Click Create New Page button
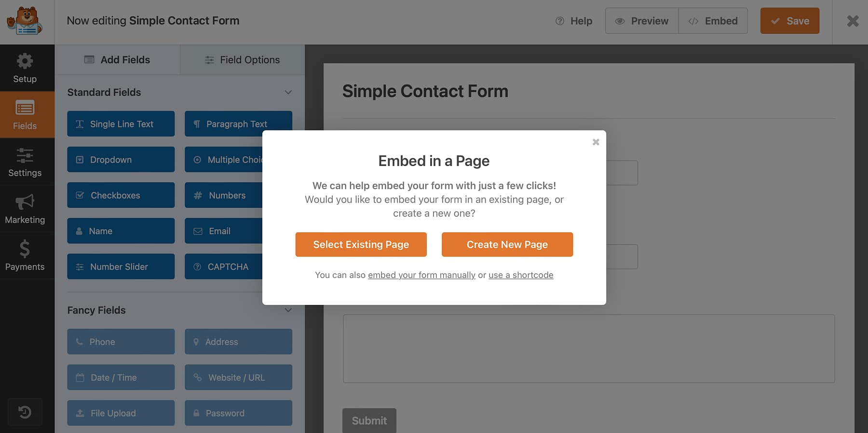Viewport: 868px width, 433px height. [507, 244]
